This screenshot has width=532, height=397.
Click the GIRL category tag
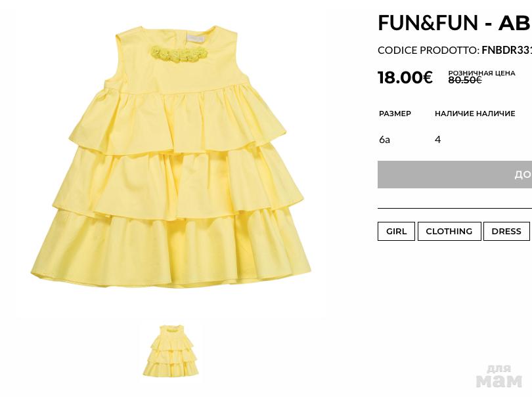coord(396,231)
